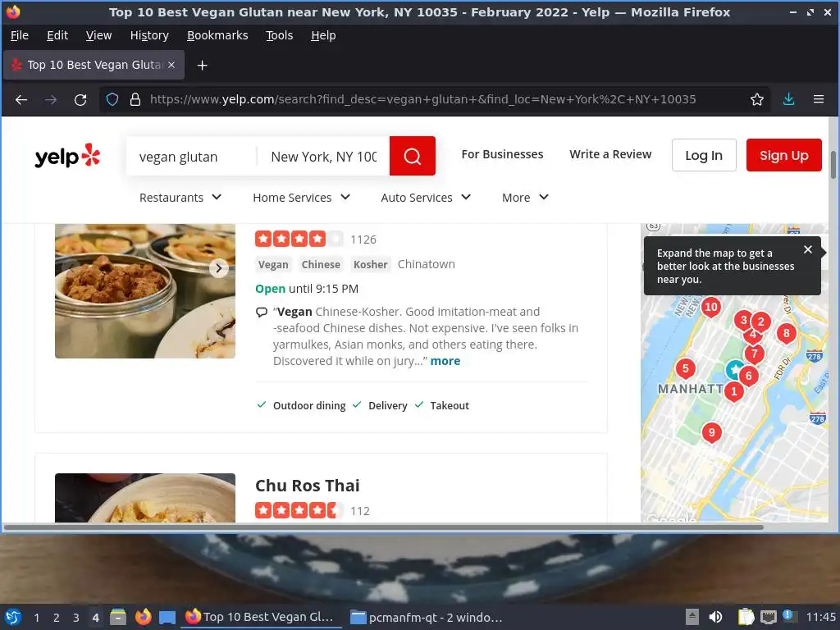840x630 pixels.
Task: Click the show desktop taskbar icon
Action: pos(167,617)
